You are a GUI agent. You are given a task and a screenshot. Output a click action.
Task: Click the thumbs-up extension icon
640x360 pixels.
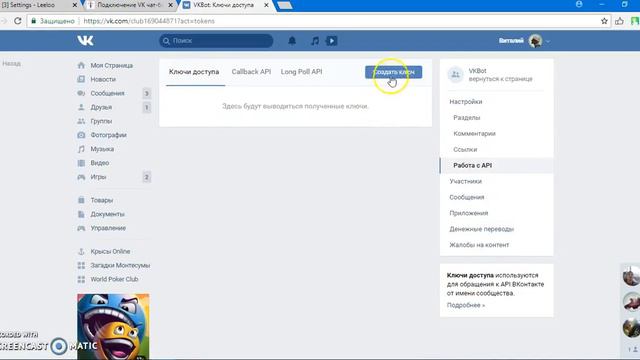click(619, 21)
